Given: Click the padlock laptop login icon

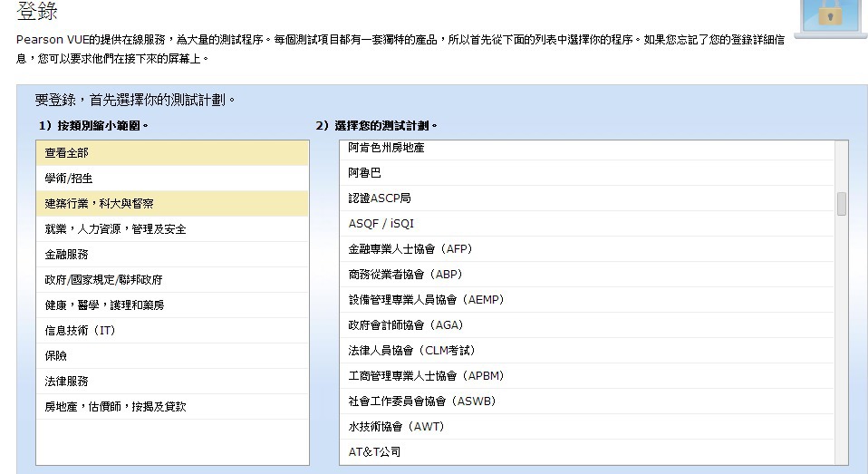Looking at the screenshot, I should 830,18.
